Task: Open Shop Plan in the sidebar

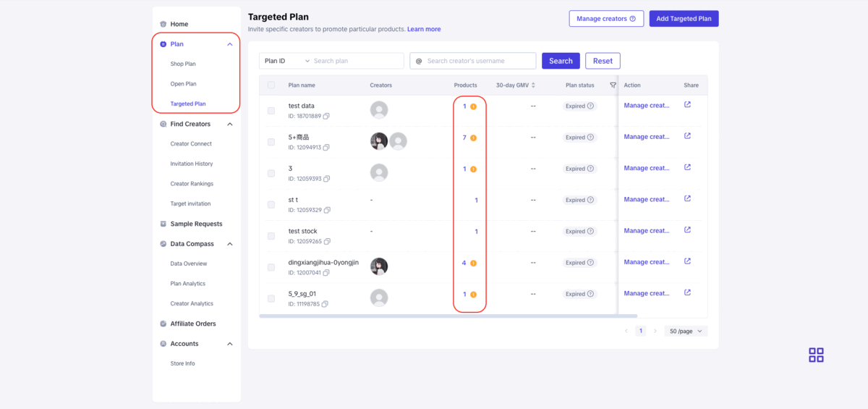Action: pos(183,64)
